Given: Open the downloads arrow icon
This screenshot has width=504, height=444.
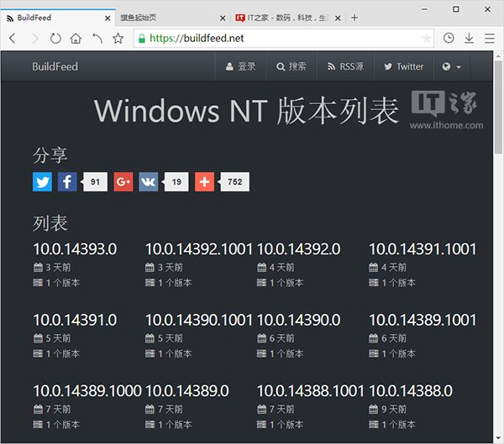Looking at the screenshot, I should point(469,38).
